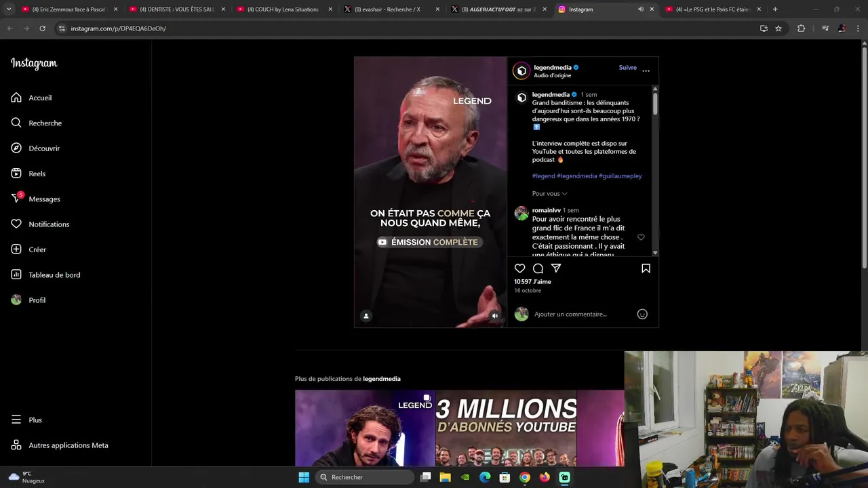Like the post with heart icon
The height and width of the screenshot is (488, 868).
[x=520, y=268]
